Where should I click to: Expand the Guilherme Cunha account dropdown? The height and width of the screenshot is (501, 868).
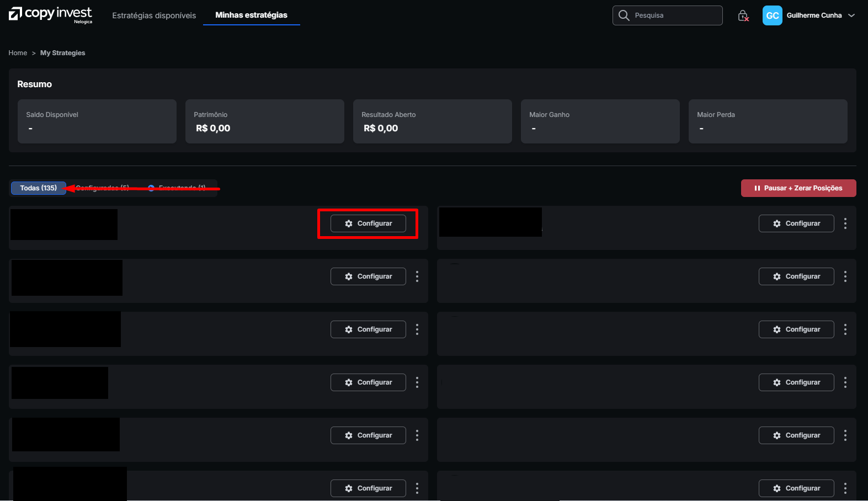(851, 15)
